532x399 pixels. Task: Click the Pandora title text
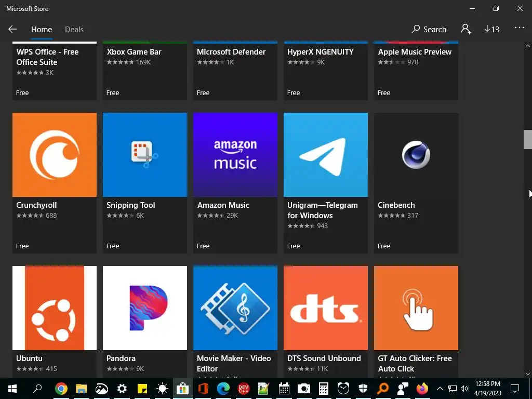(x=121, y=358)
